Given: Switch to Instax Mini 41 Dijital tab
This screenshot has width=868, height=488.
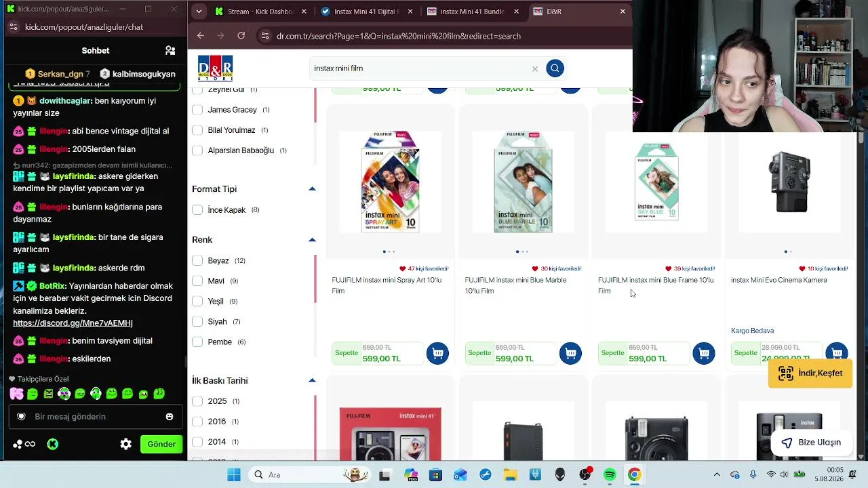Looking at the screenshot, I should 367,12.
